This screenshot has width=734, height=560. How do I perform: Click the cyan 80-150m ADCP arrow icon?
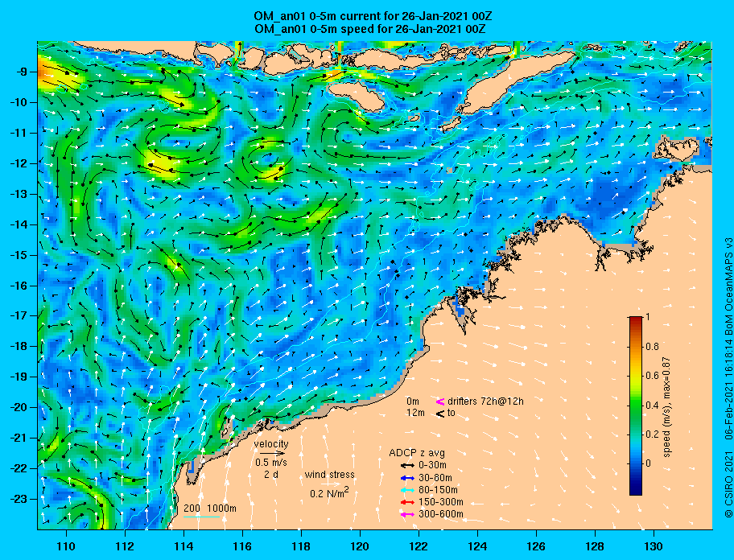[x=407, y=490]
